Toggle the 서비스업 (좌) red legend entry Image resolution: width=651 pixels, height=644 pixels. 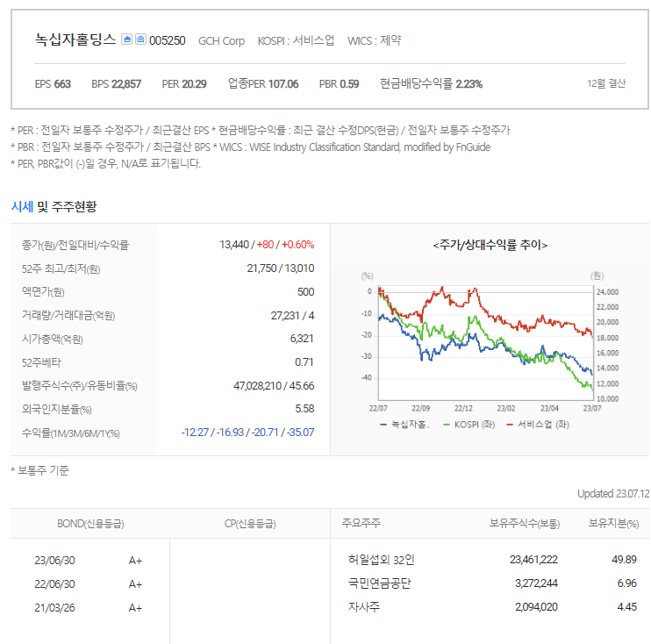[x=538, y=425]
